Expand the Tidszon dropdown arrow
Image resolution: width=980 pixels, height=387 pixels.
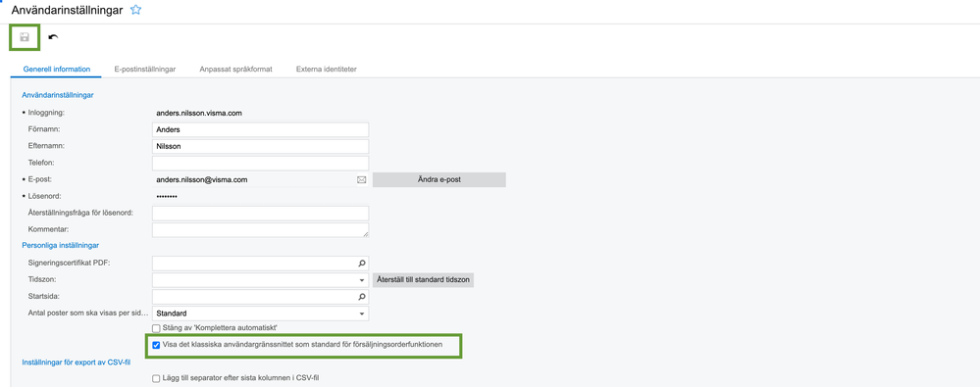[361, 280]
